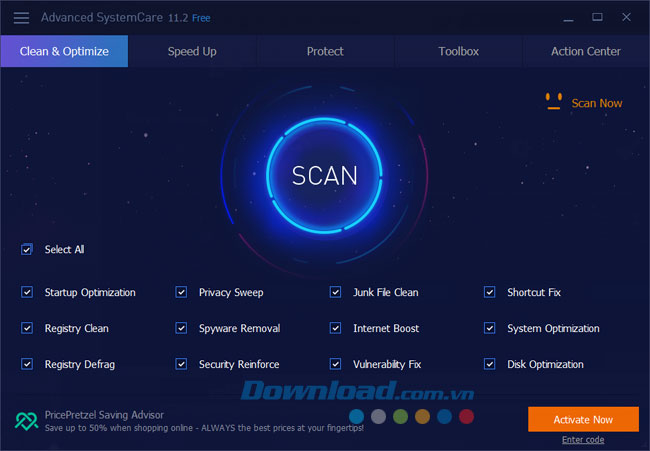Toggle the Privacy Sweep checkbox
Image resolution: width=650 pixels, height=451 pixels.
pos(181,292)
